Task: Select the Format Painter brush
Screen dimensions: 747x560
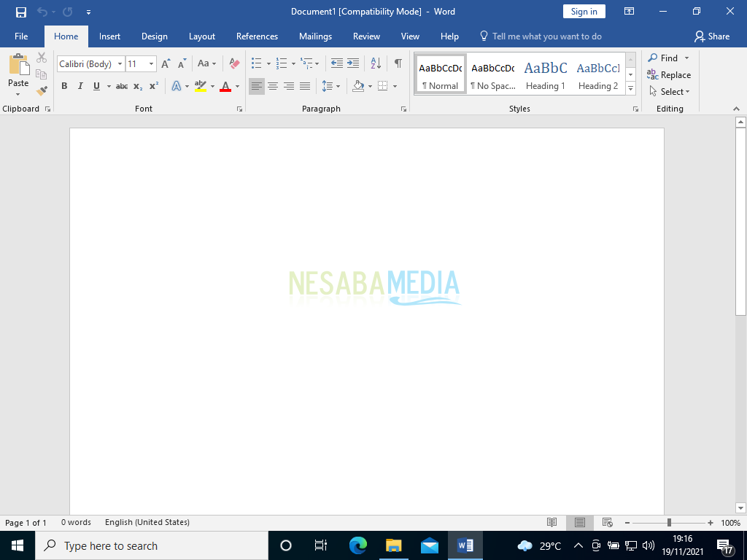Action: (42, 90)
